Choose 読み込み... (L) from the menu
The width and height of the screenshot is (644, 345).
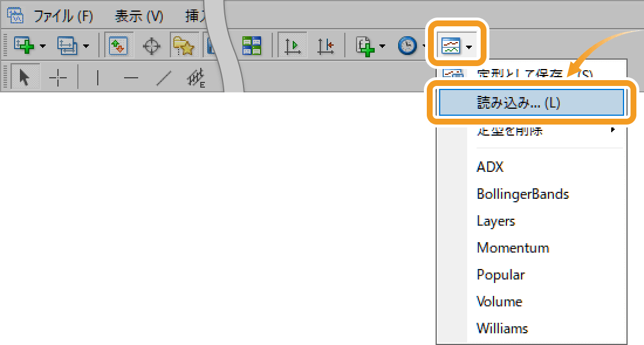[532, 102]
